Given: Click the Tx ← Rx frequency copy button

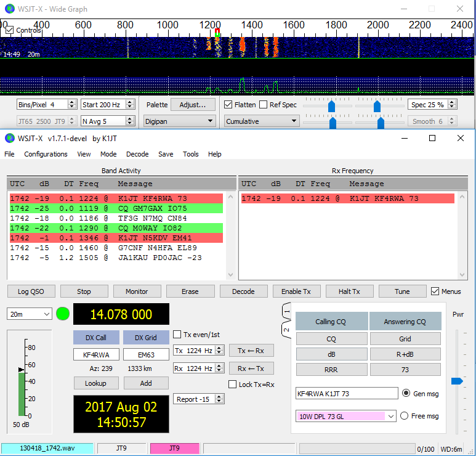Looking at the screenshot, I should pyautogui.click(x=251, y=351).
